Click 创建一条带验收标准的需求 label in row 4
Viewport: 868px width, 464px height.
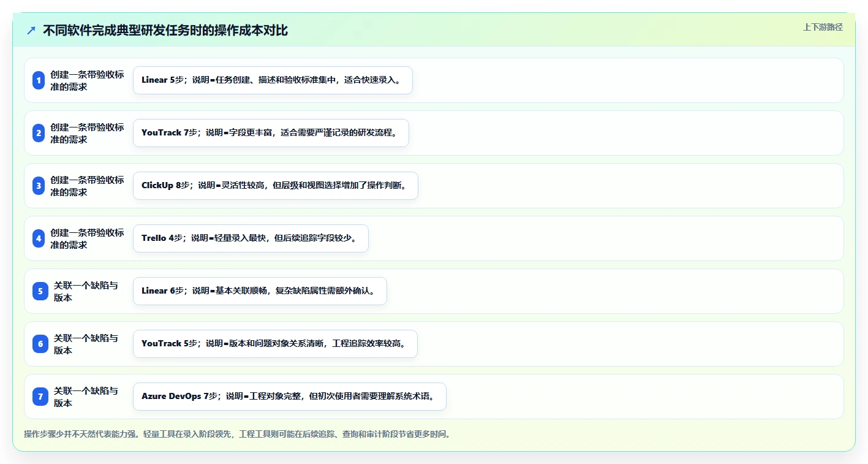pos(88,238)
